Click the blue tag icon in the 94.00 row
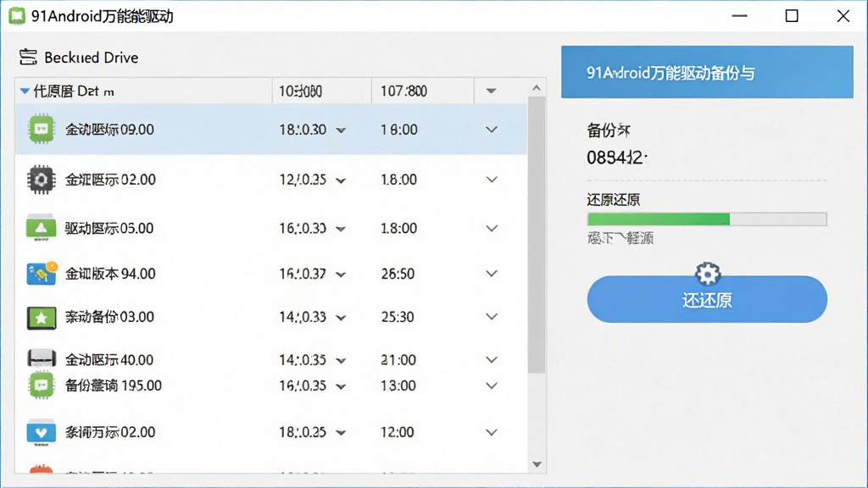This screenshot has height=488, width=868. [42, 274]
